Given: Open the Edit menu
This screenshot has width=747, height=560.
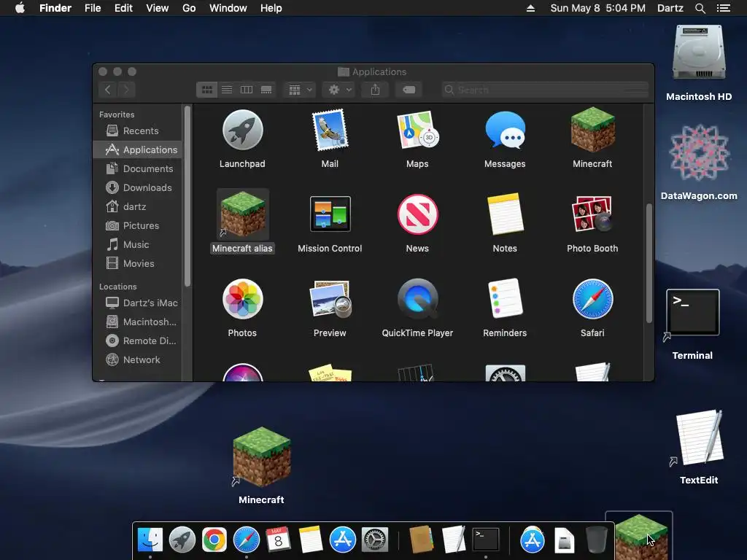Looking at the screenshot, I should (123, 8).
